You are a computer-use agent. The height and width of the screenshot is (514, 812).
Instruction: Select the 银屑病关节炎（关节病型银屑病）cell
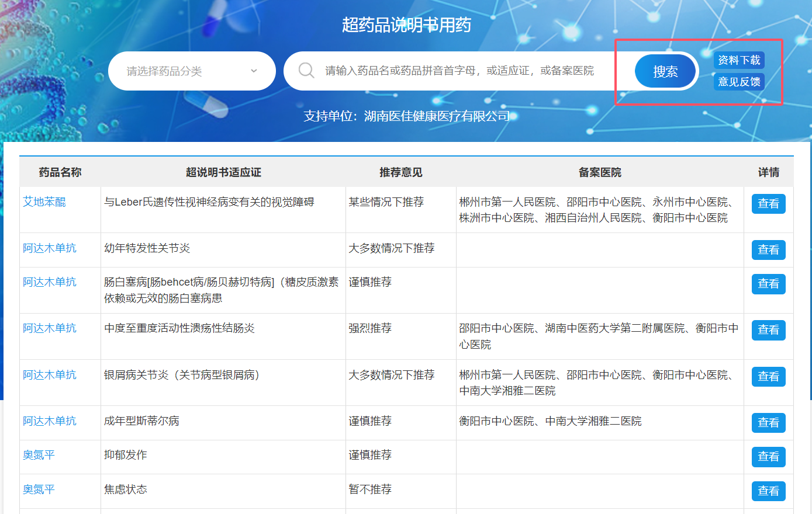tap(223, 383)
